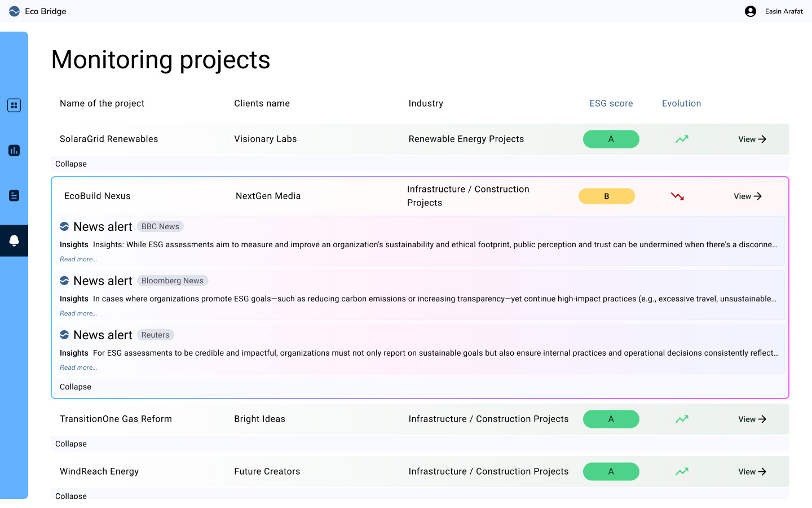812x508 pixels.
Task: Read more of the Reuters alert
Action: pyautogui.click(x=78, y=367)
